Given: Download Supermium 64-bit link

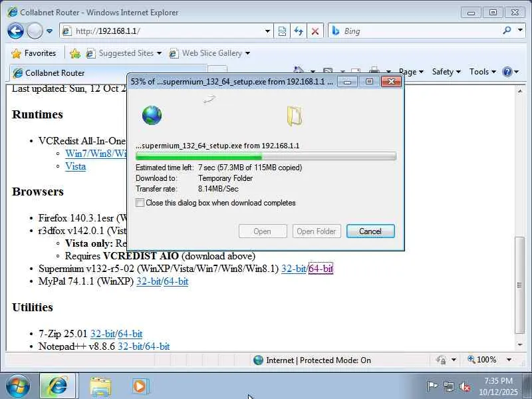Looking at the screenshot, I should [x=321, y=269].
